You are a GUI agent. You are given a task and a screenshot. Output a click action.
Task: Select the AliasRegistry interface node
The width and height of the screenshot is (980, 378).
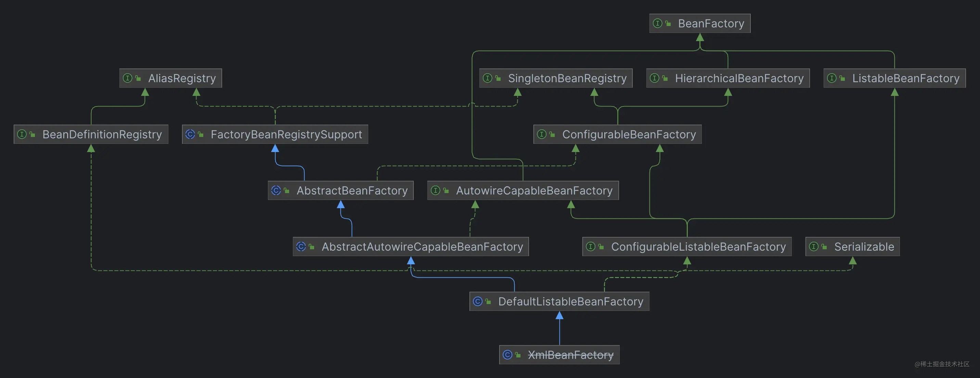(170, 78)
